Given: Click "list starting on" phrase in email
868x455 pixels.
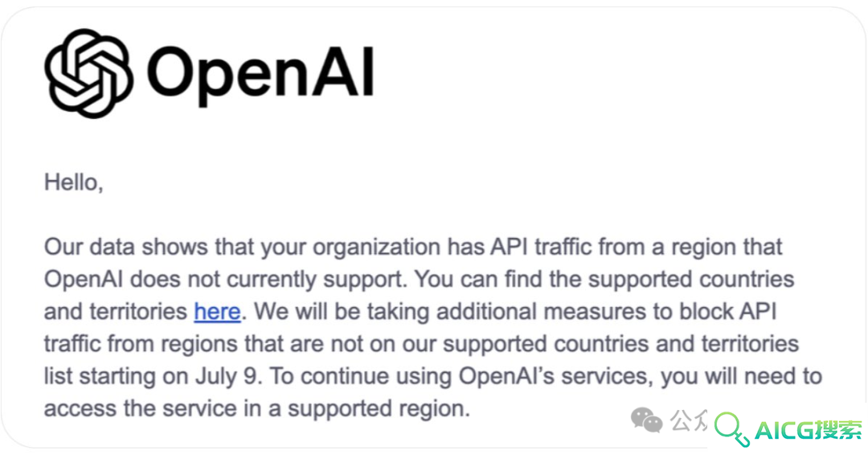Looking at the screenshot, I should click(117, 377).
